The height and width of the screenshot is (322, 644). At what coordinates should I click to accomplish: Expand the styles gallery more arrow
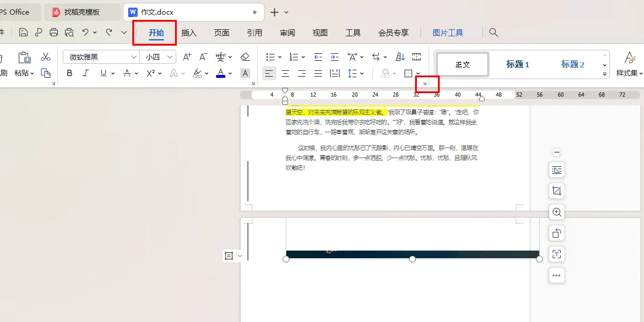click(605, 74)
